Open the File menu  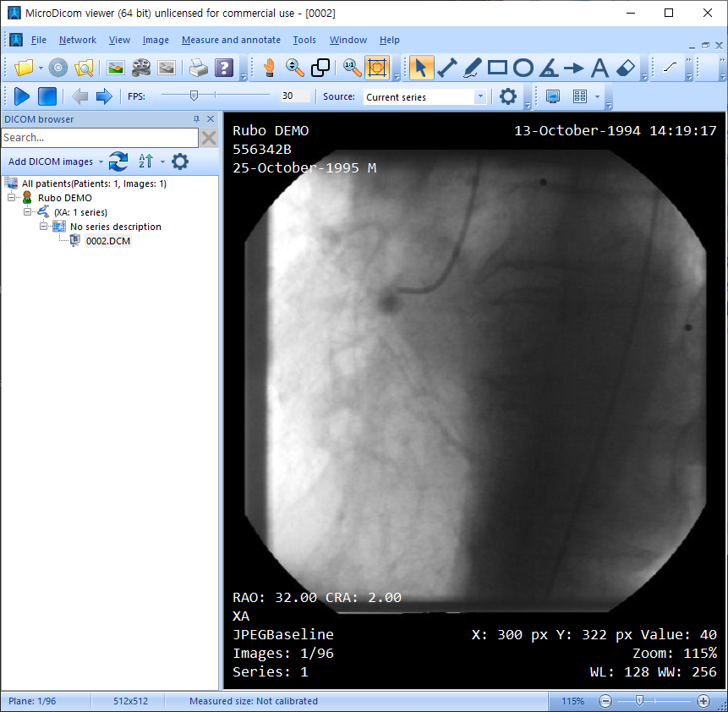(x=39, y=40)
